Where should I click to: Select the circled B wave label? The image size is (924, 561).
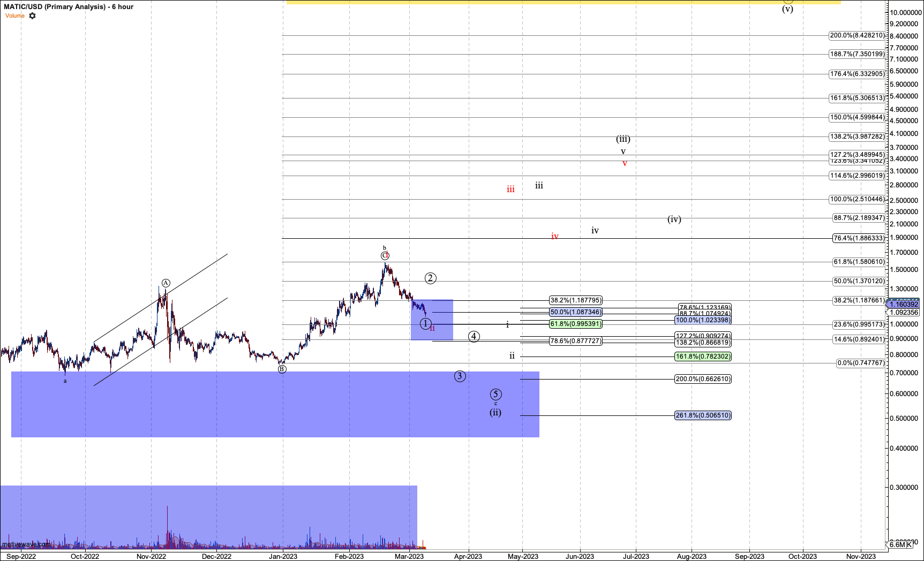282,369
